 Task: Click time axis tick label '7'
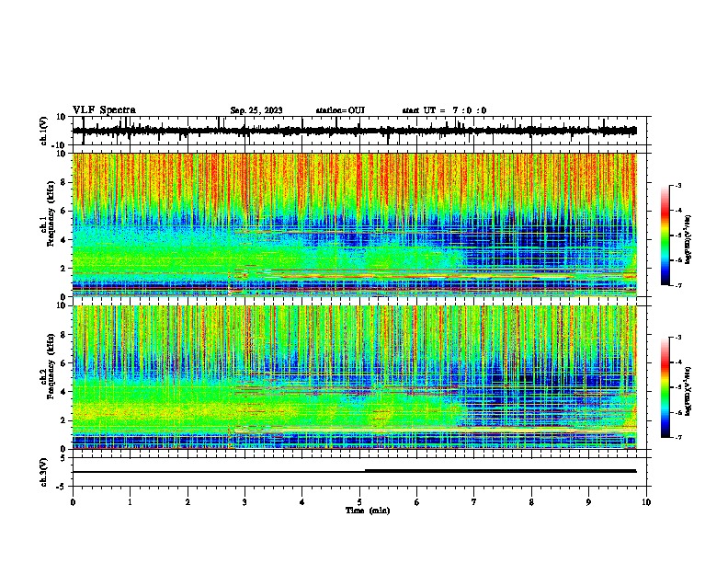point(474,501)
